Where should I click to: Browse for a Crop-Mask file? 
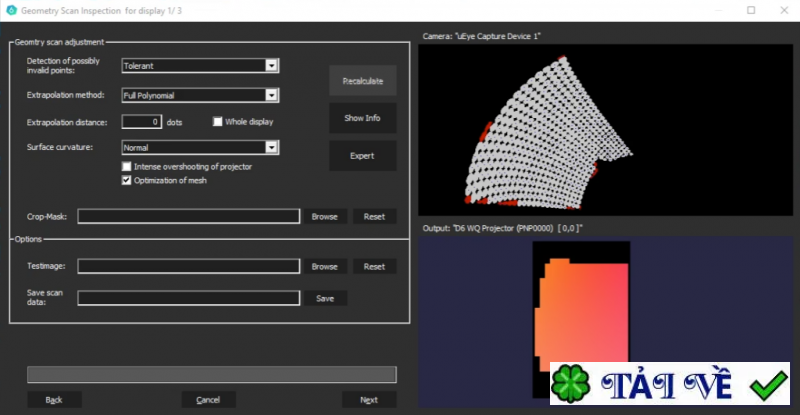[x=324, y=216]
